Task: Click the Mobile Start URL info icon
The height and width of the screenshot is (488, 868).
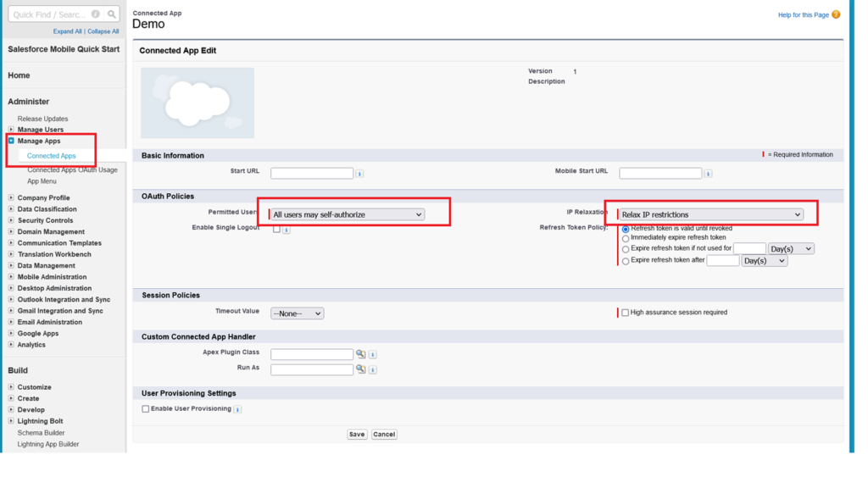Action: point(708,174)
